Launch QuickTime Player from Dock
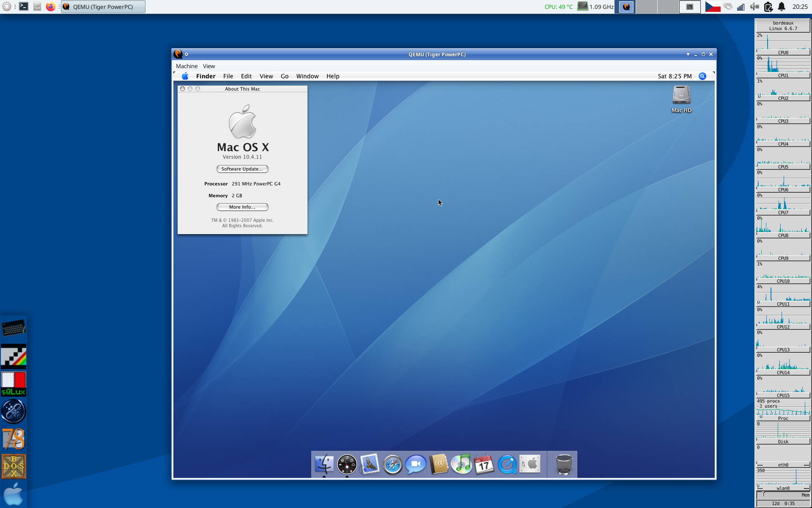Screen dimensions: 812x508 pyautogui.click(x=507, y=464)
